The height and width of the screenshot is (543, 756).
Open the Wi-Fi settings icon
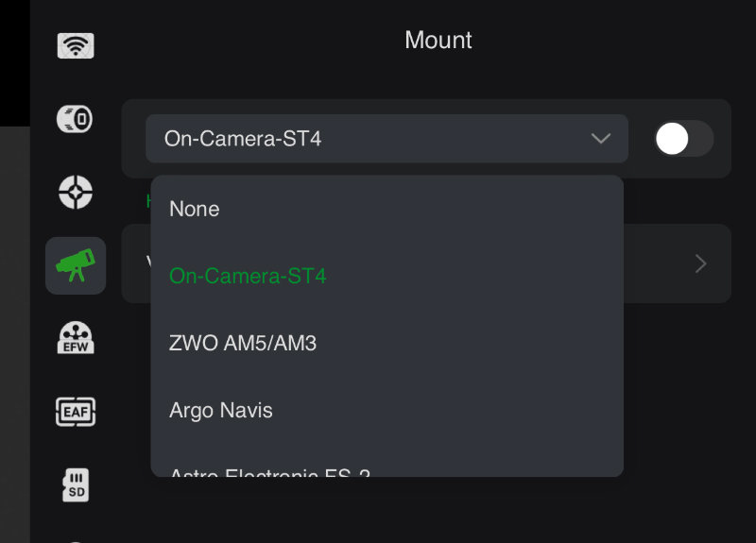76,45
